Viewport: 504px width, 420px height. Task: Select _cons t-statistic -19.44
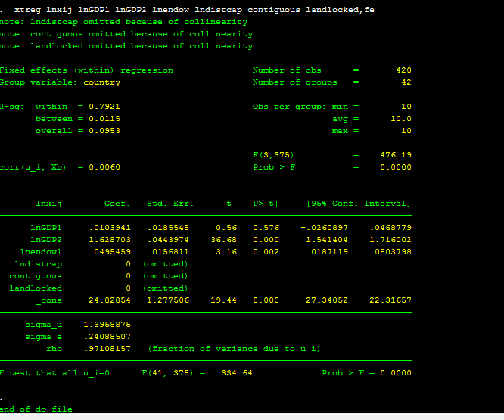click(221, 300)
